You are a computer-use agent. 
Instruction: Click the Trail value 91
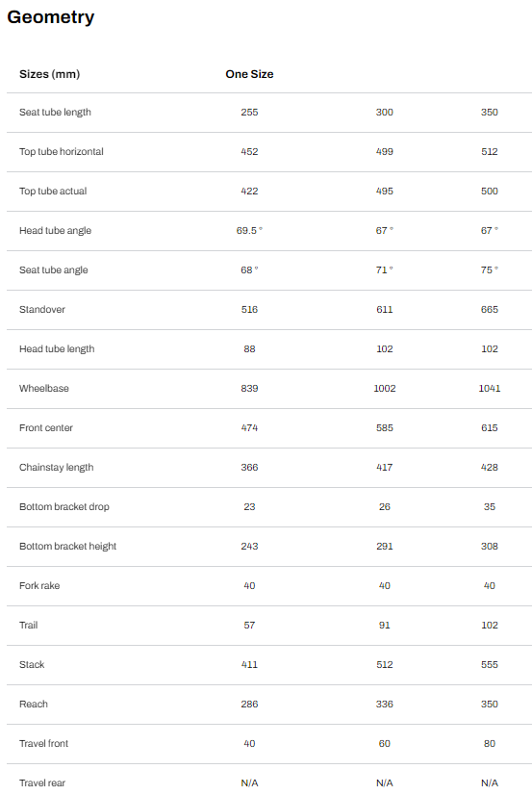tap(385, 626)
